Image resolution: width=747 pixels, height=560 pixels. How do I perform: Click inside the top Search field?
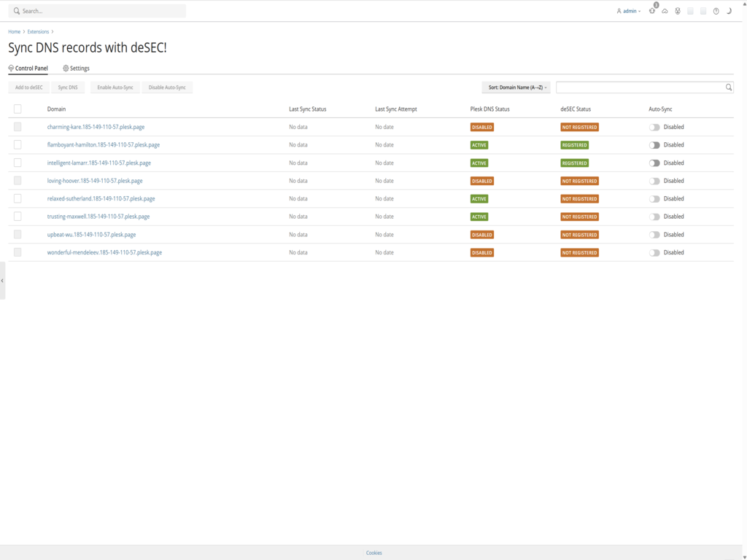(x=95, y=11)
